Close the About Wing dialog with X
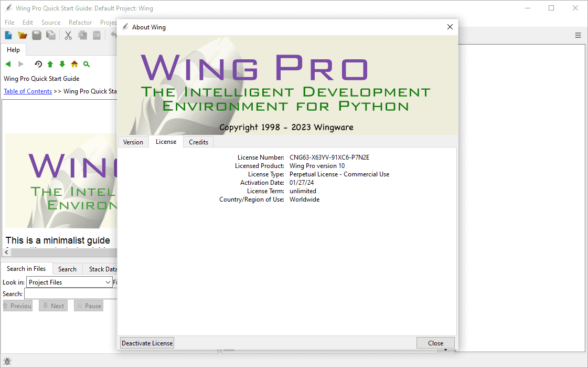588x368 pixels. [x=450, y=27]
